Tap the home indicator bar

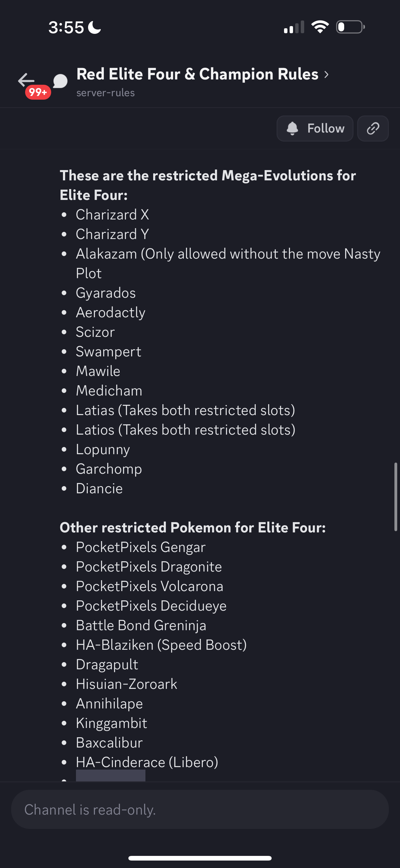200,858
